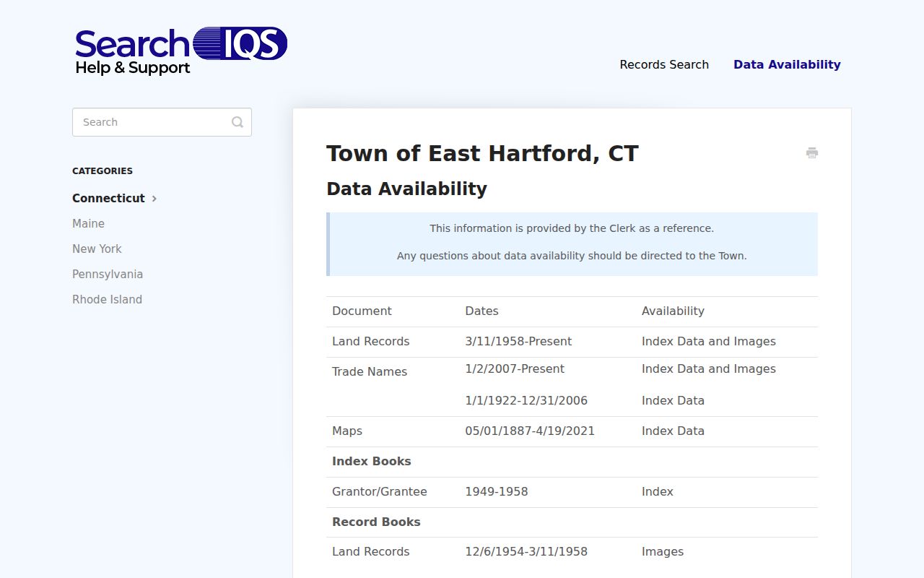Focus the Search input field
The image size is (924, 578).
(162, 122)
